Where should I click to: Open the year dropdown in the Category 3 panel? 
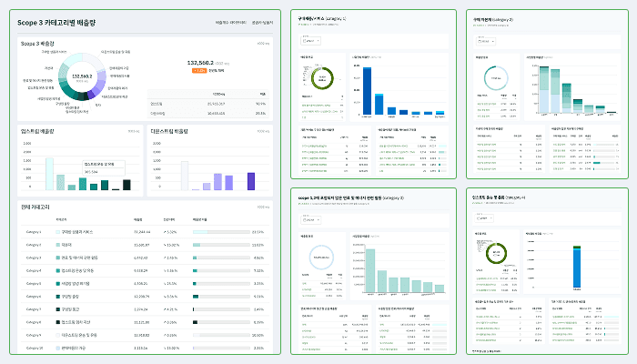[x=310, y=219]
